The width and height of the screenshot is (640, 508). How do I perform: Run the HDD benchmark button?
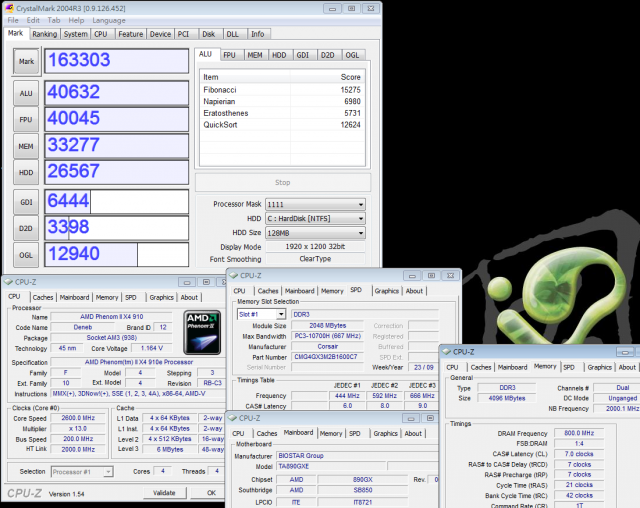[26, 173]
